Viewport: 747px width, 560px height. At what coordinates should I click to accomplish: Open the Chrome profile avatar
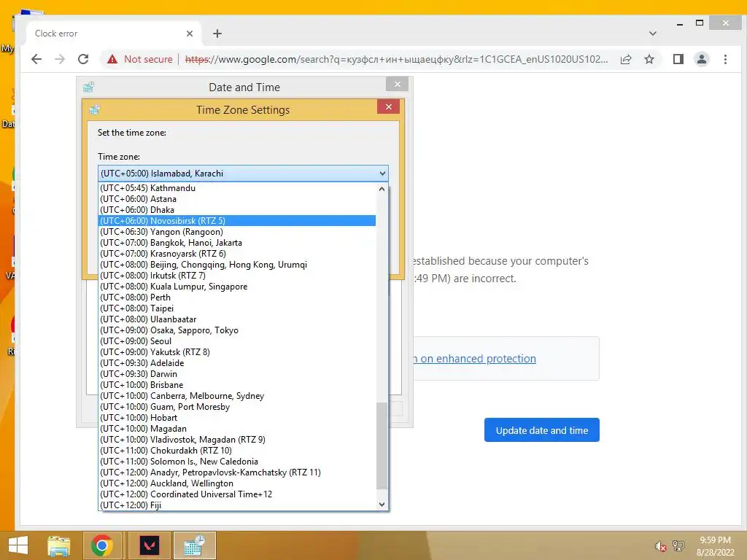pos(702,59)
